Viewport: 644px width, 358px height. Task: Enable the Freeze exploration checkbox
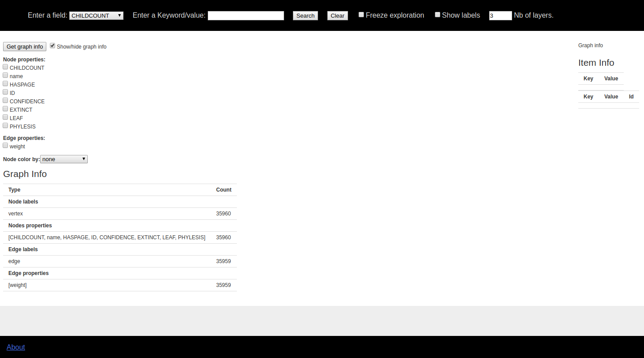tap(361, 15)
